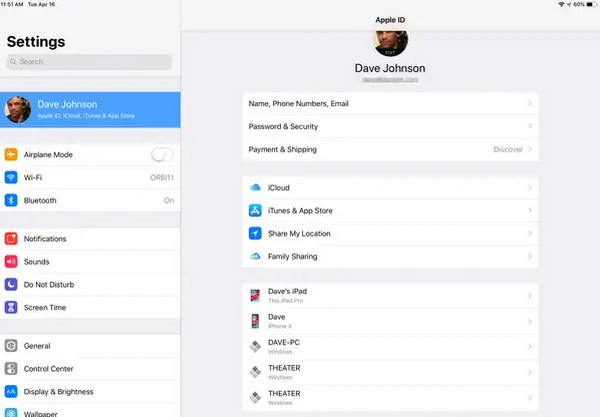Tap the Wi-Fi status bar indicator
This screenshot has height=417, width=600.
(x=561, y=4)
